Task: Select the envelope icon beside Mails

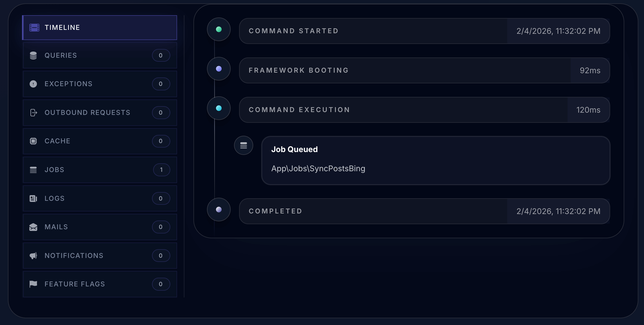Action: (x=33, y=227)
